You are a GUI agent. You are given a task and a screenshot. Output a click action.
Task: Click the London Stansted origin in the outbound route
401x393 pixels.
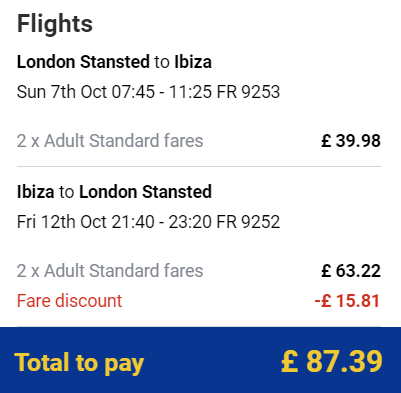(83, 62)
